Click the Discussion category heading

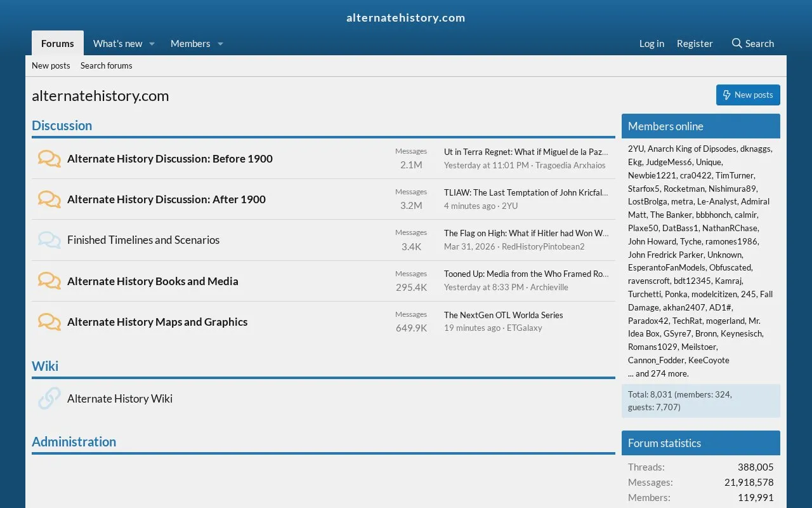(x=62, y=126)
